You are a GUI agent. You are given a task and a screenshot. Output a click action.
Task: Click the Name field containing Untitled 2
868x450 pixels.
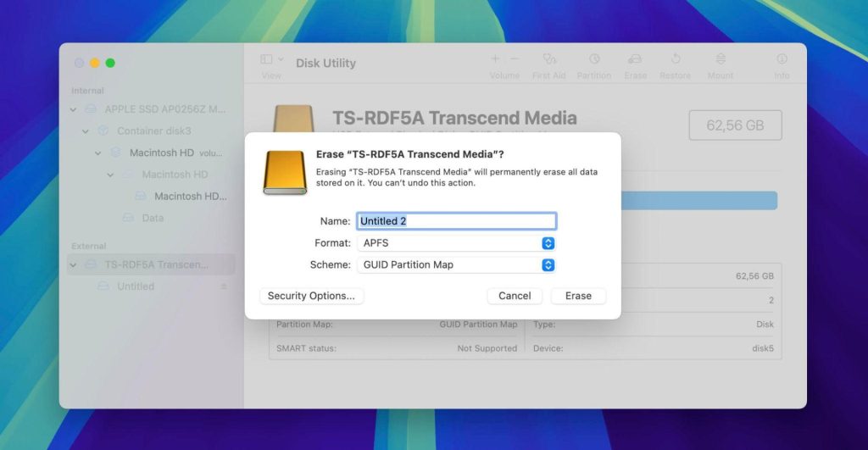456,221
